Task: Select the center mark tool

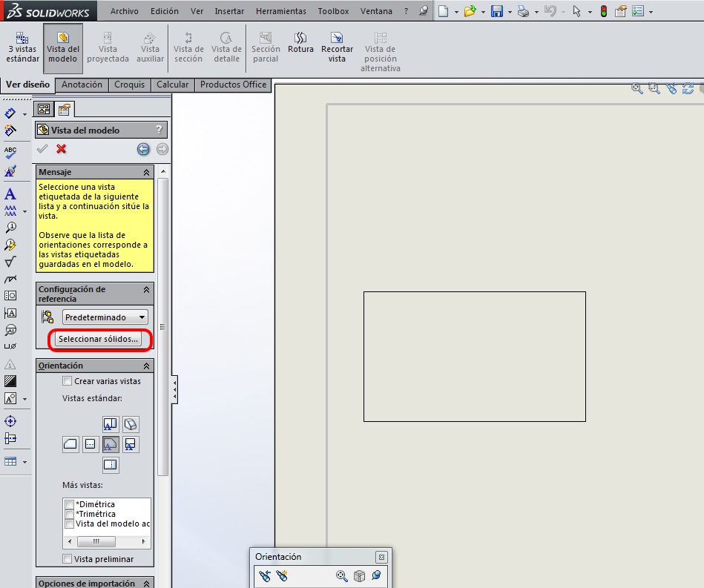Action: (10, 421)
